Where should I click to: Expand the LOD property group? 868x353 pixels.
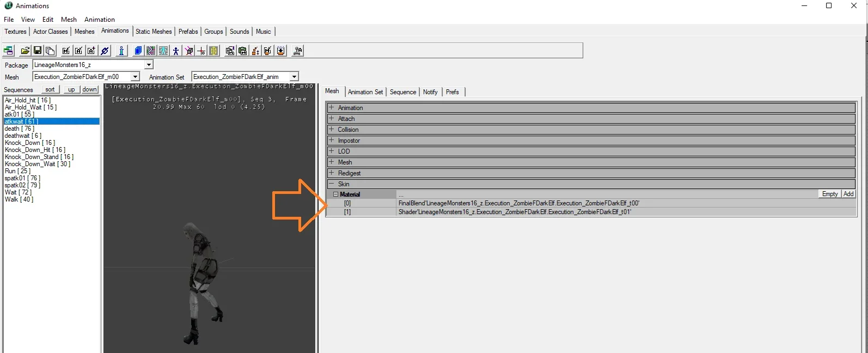[x=331, y=151]
